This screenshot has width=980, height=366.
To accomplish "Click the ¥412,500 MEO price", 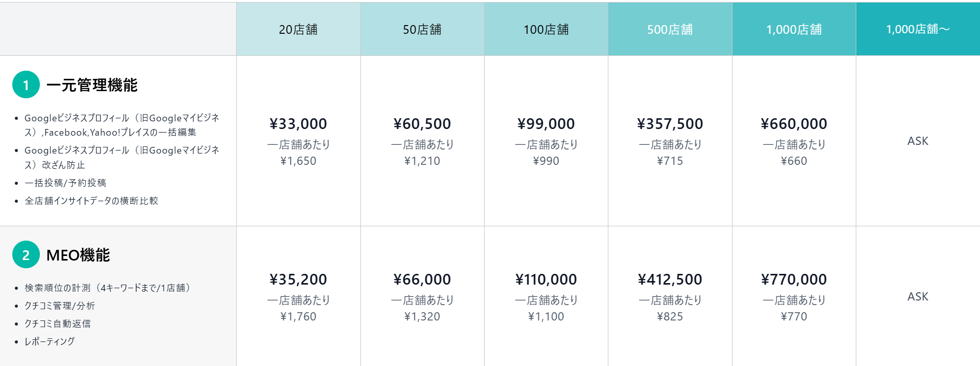I will (x=670, y=279).
